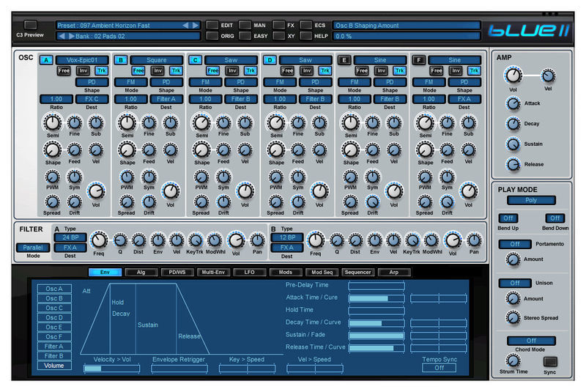Open filter mode Parallel selector
This screenshot has width=586, height=392.
(33, 248)
